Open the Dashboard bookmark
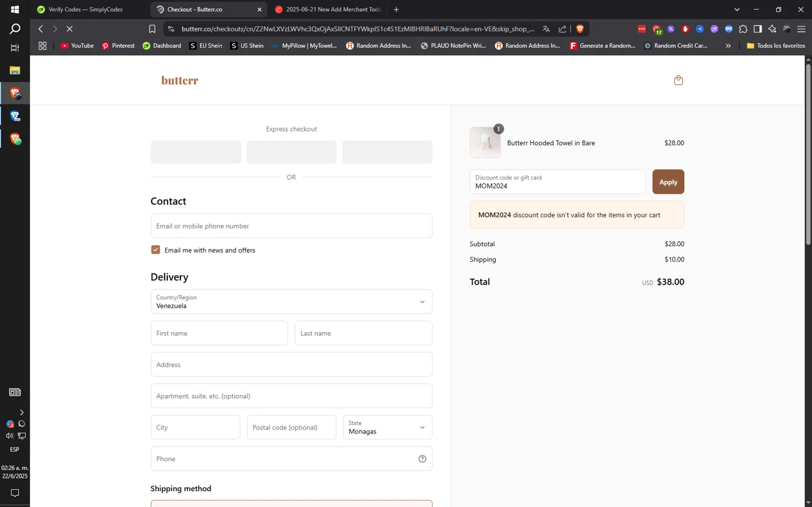This screenshot has height=507, width=812. click(162, 46)
